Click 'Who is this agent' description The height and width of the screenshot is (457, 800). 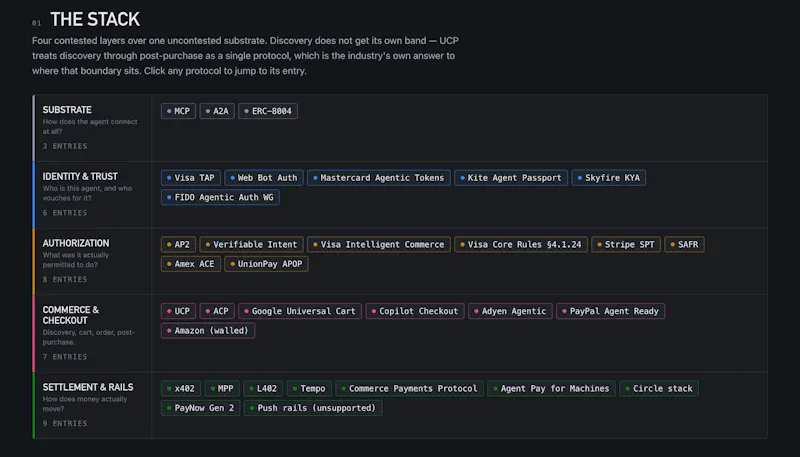coord(87,193)
